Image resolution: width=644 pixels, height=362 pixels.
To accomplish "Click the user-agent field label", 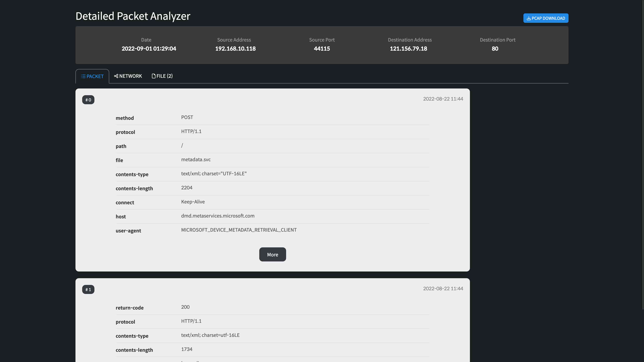I will tap(128, 231).
